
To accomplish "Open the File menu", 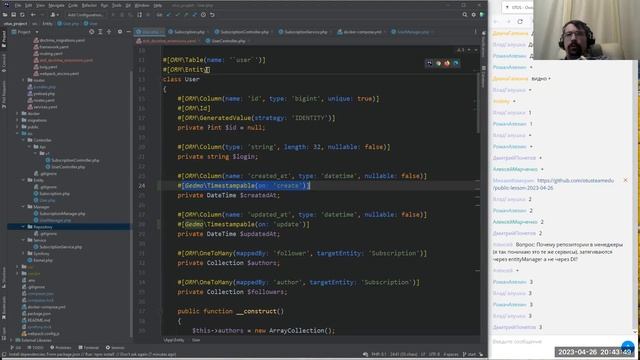I will click(x=18, y=5).
